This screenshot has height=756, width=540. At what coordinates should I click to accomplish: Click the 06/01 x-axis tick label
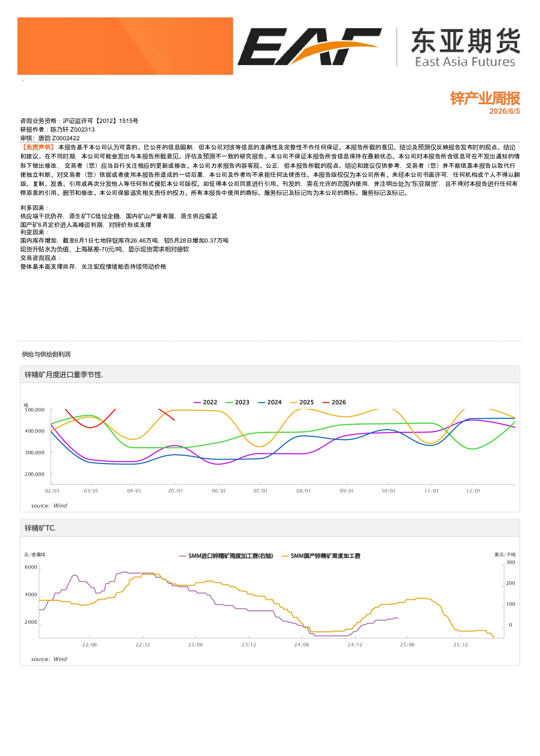click(x=219, y=491)
